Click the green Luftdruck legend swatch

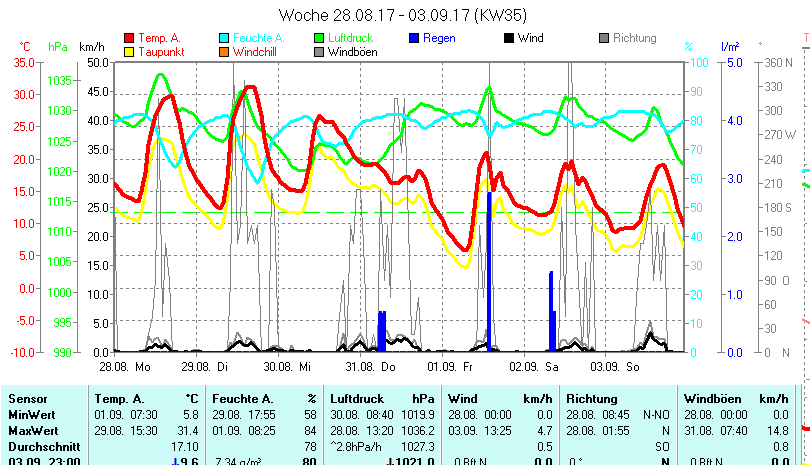320,38
